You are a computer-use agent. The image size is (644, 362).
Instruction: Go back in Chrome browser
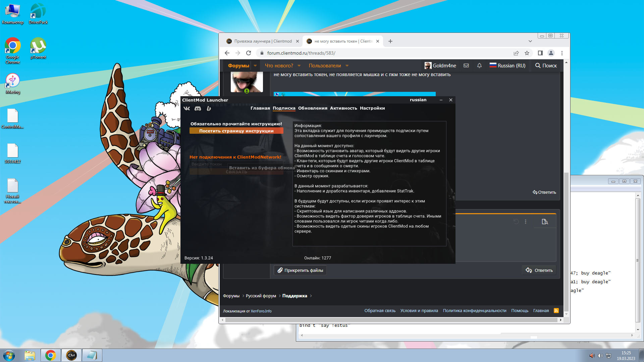(227, 53)
